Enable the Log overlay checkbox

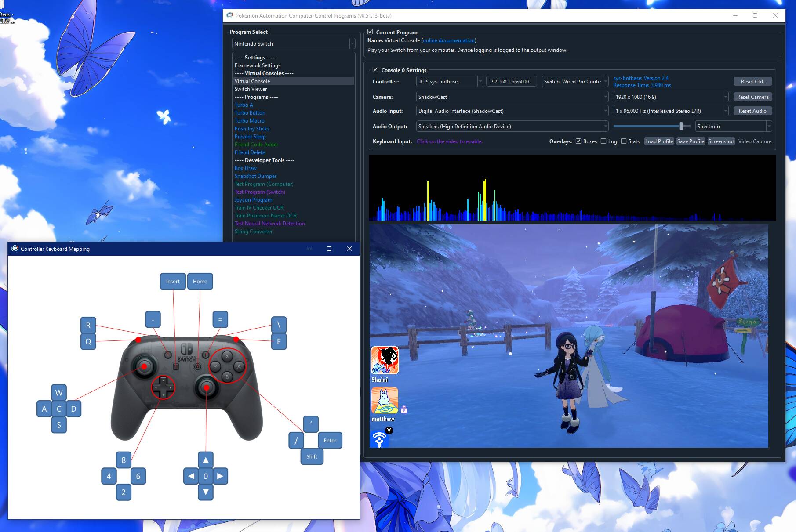point(603,141)
